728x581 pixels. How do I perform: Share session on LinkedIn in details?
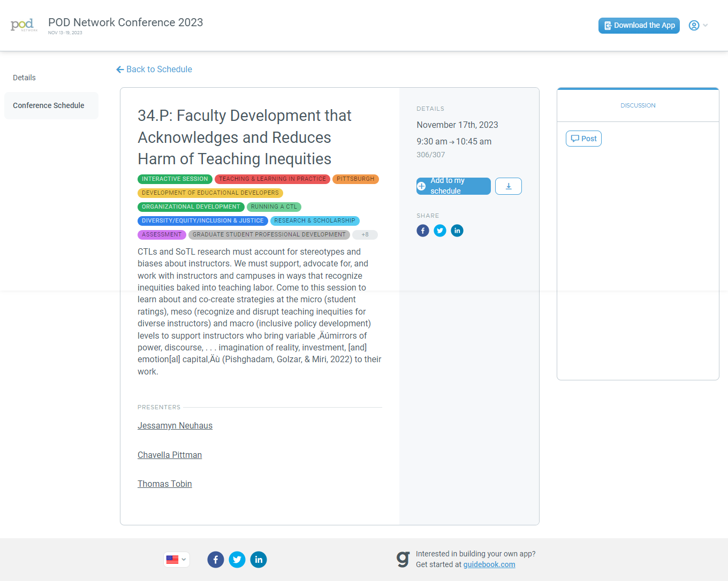pyautogui.click(x=457, y=231)
